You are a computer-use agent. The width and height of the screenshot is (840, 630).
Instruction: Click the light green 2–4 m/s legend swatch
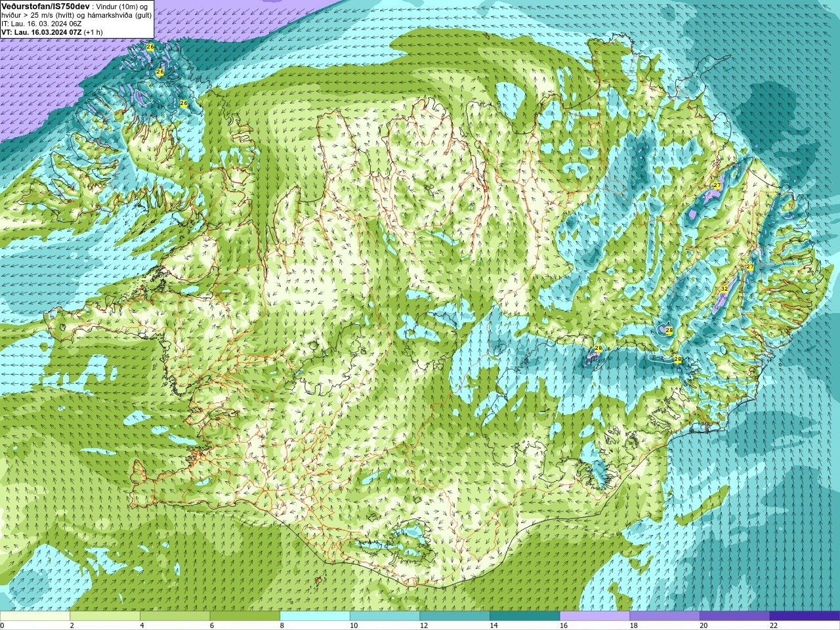click(105, 616)
